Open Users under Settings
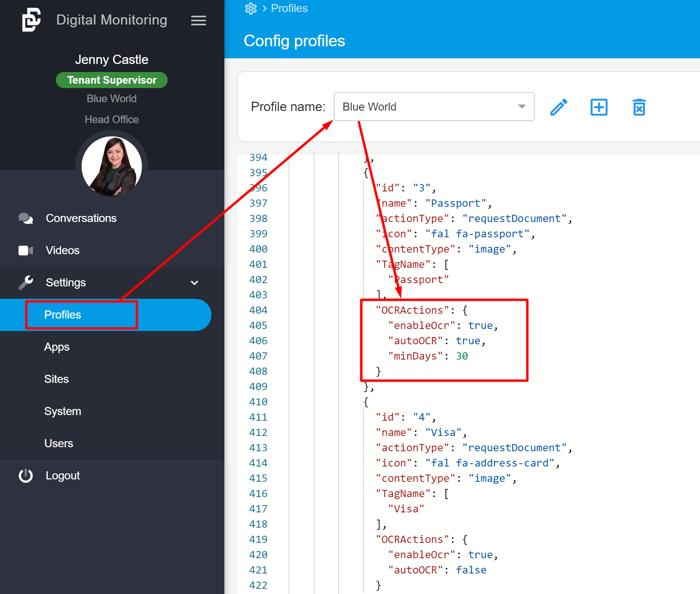 pos(59,444)
